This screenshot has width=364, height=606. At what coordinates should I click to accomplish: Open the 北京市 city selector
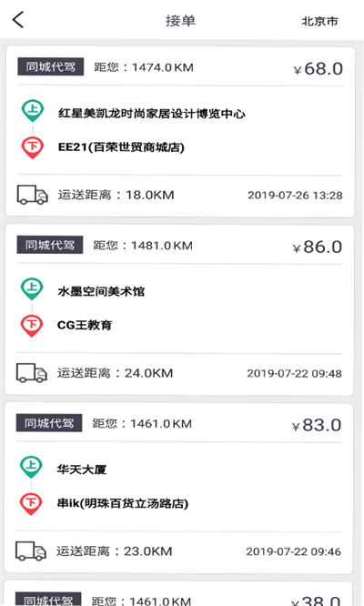click(x=319, y=21)
